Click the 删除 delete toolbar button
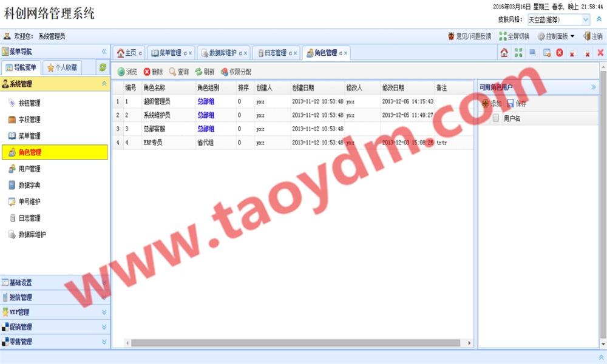 [x=154, y=72]
